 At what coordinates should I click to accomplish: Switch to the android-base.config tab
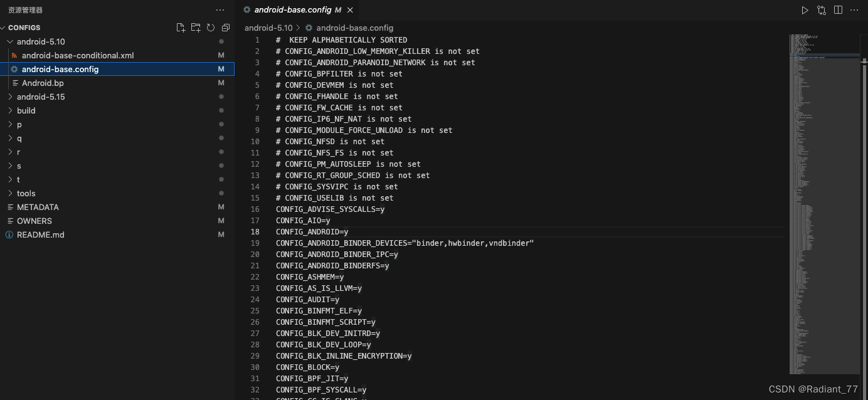pyautogui.click(x=292, y=10)
